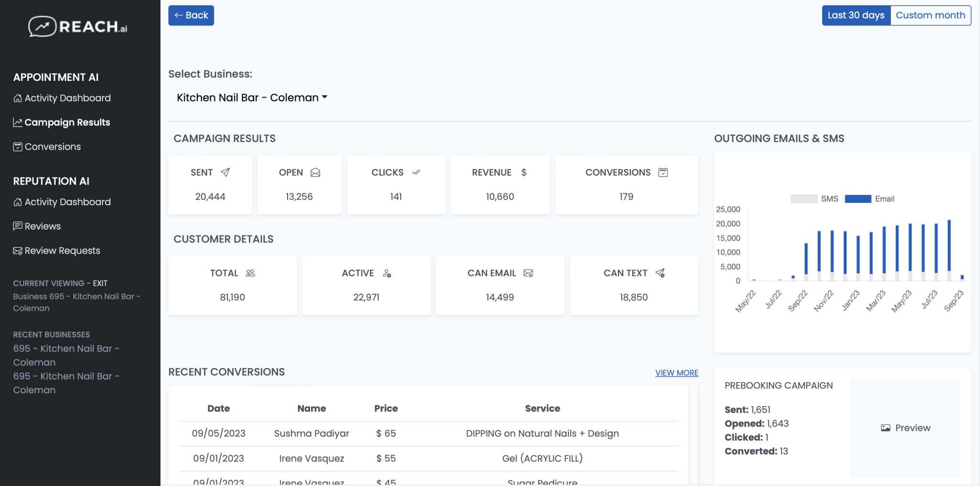Image resolution: width=980 pixels, height=486 pixels.
Task: Switch to the Last 30 days view
Action: coord(856,15)
